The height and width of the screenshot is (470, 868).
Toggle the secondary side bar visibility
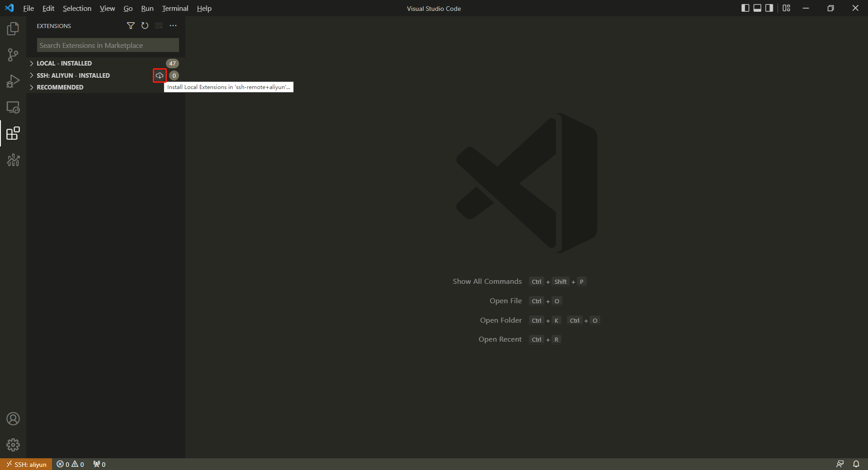tap(769, 8)
